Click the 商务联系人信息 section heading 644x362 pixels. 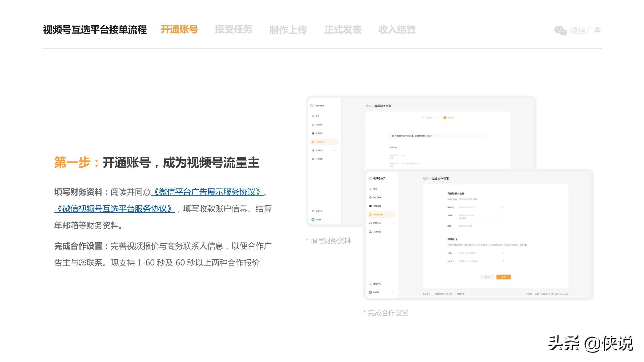pyautogui.click(x=456, y=193)
